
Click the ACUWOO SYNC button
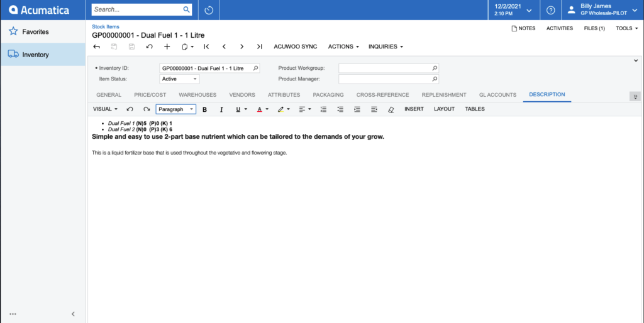pos(296,47)
